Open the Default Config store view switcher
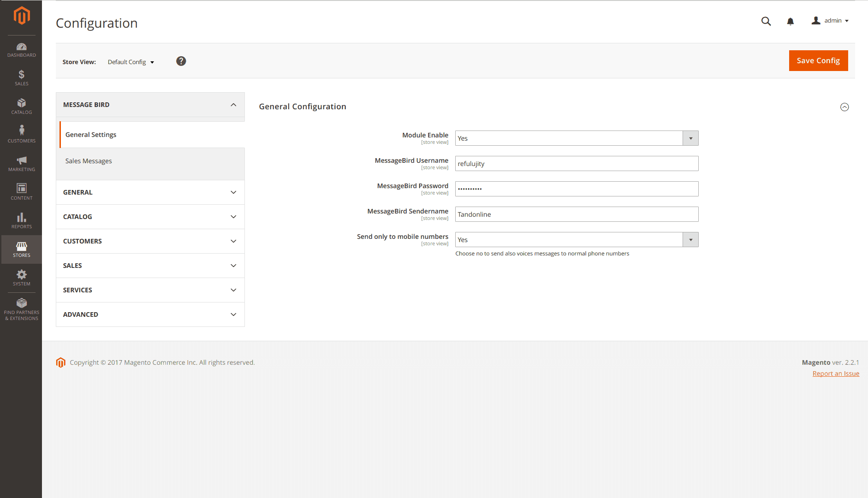The width and height of the screenshot is (868, 498). pos(131,62)
